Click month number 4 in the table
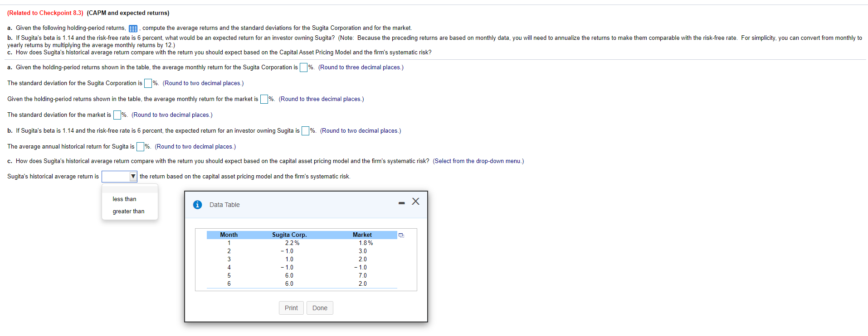 point(229,267)
